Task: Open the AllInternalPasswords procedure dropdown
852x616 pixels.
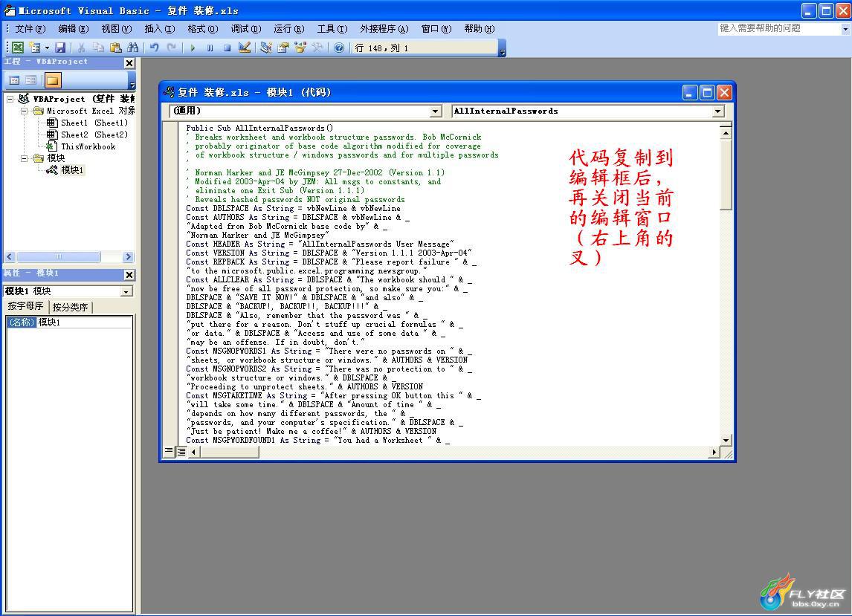Action: (717, 111)
